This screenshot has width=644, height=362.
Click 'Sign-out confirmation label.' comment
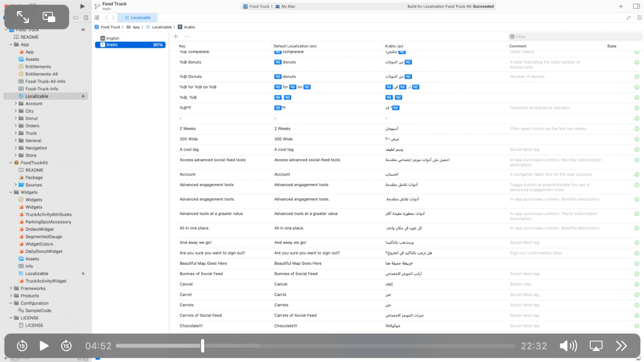(536, 253)
